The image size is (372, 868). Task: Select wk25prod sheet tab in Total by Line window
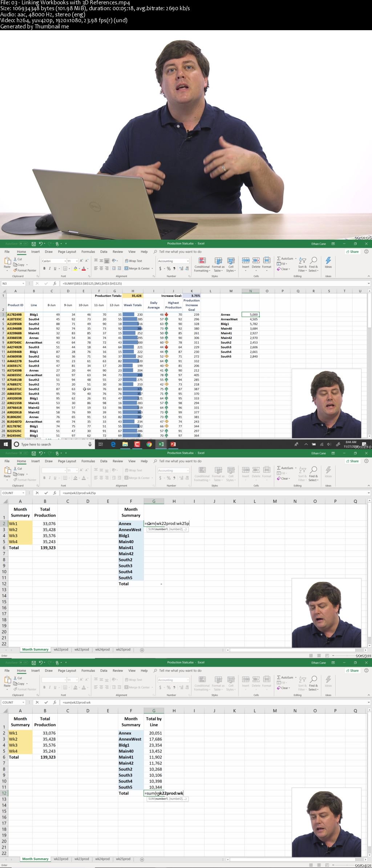click(123, 859)
